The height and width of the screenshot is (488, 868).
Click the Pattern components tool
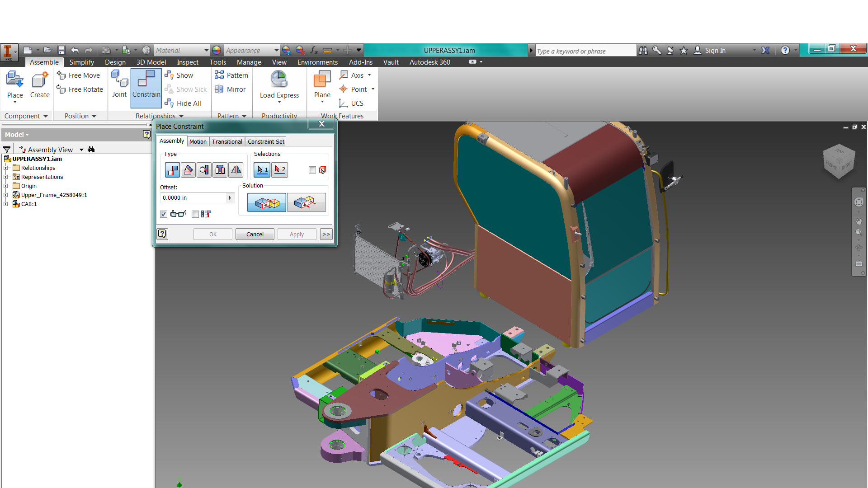click(x=231, y=75)
